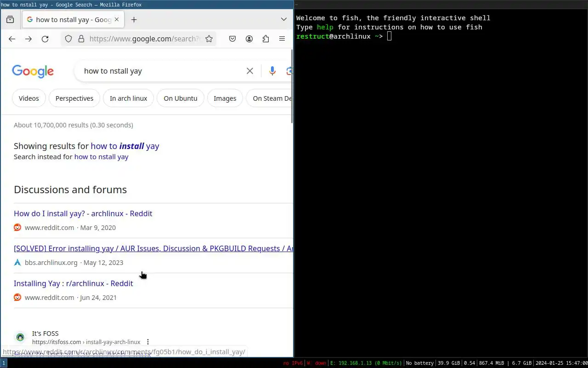Search instead for 'how to nstall yay'
Screen dimensions: 588x368
click(x=102, y=157)
